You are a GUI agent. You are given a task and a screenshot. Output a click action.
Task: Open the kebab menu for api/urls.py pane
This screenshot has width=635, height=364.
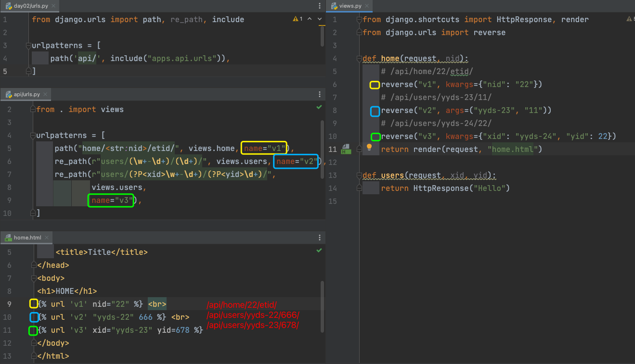(320, 95)
